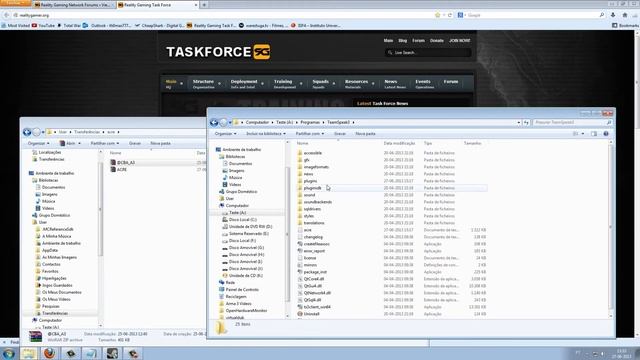Viewport: 640px width, 360px height.
Task: Select the package_inst application
Action: (x=315, y=272)
